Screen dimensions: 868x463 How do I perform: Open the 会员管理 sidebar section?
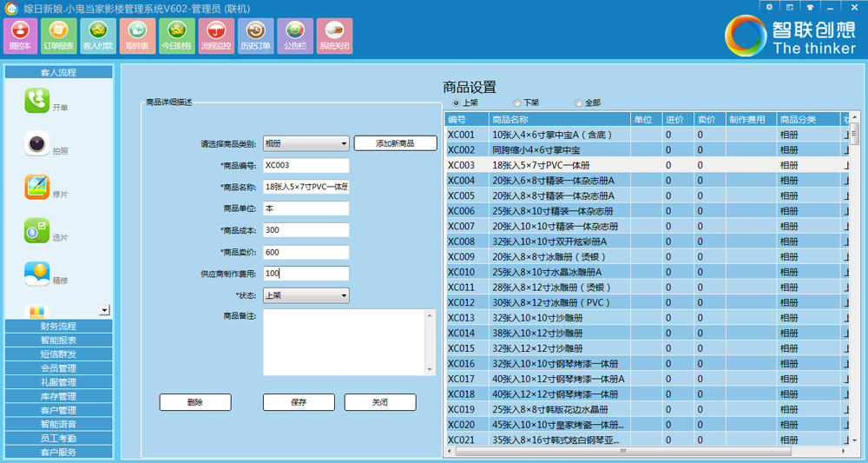59,368
